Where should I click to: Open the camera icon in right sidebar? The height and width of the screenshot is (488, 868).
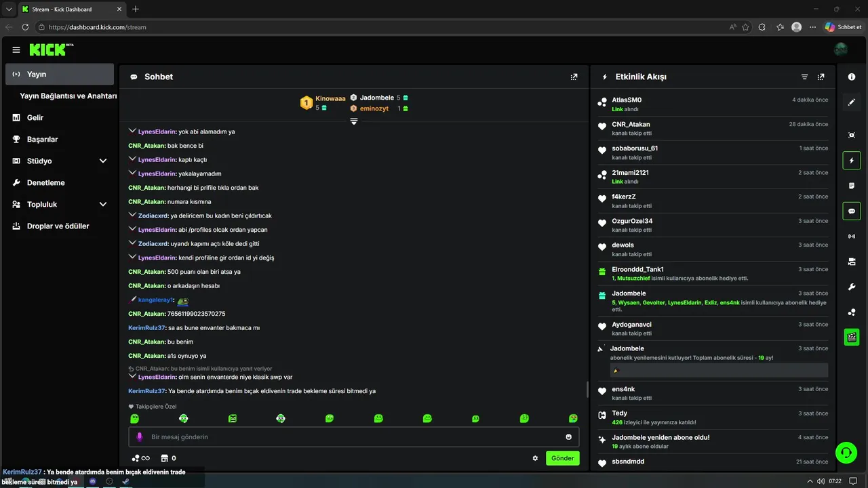pyautogui.click(x=852, y=262)
